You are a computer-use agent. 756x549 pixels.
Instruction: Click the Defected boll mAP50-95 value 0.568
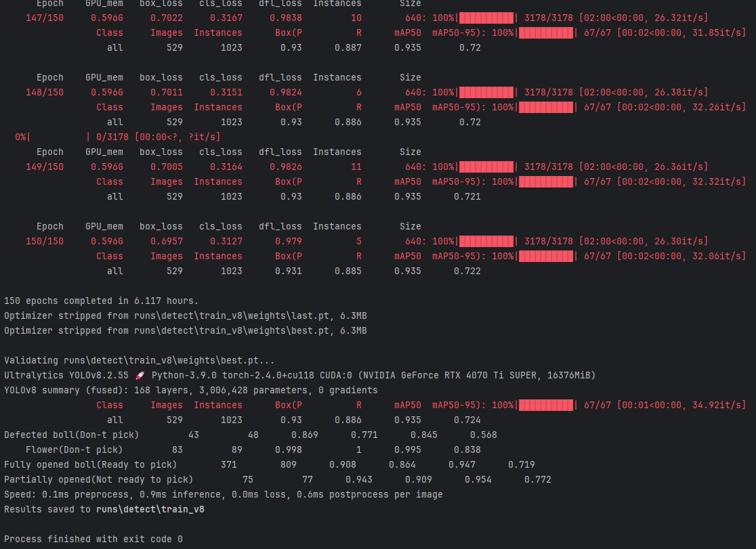484,435
